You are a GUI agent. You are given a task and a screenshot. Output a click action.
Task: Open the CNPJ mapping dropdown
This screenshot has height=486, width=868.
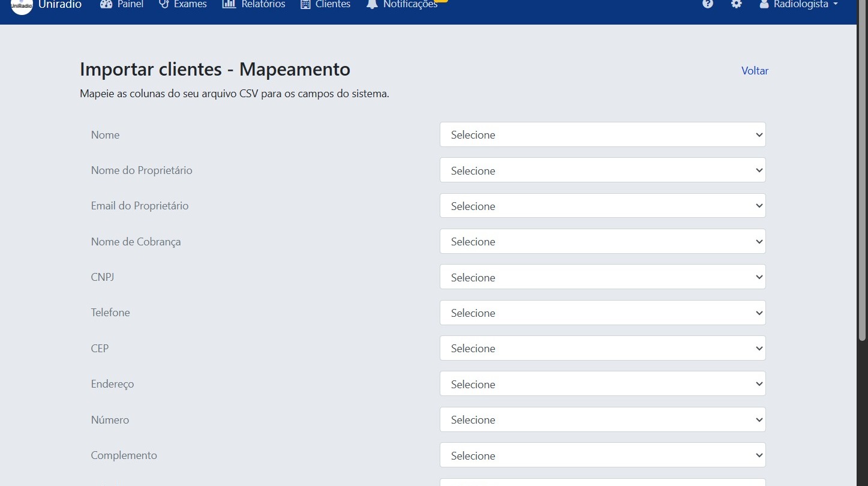point(602,277)
